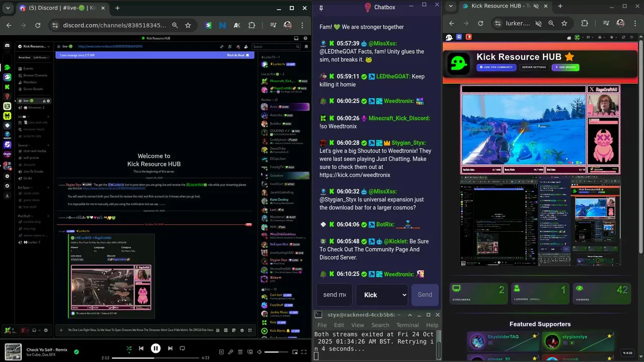644x362 pixels.
Task: Skip to next track in music player
Action: (x=170, y=348)
